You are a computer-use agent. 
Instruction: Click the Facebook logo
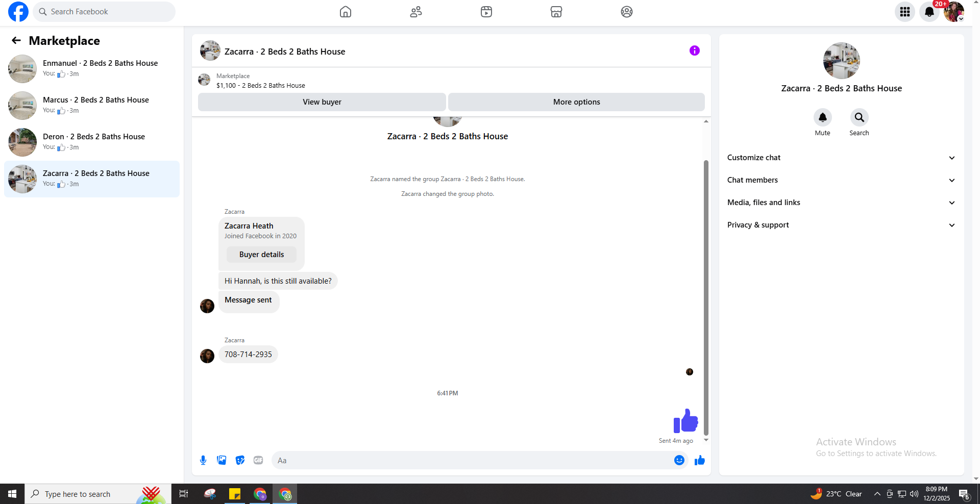(18, 12)
